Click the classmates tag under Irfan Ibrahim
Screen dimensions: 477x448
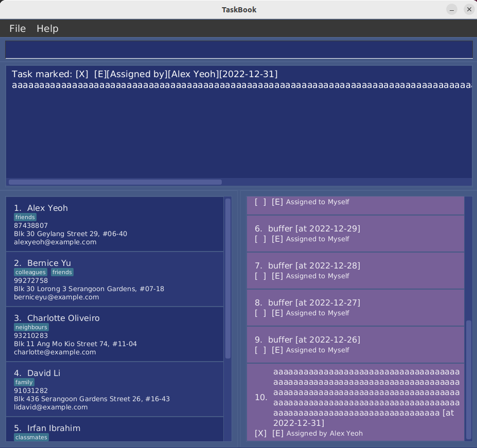coord(31,437)
